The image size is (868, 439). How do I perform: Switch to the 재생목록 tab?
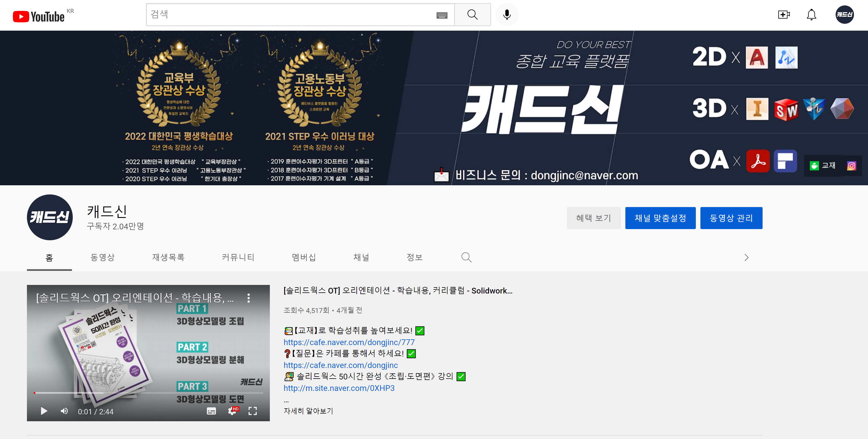(x=168, y=257)
